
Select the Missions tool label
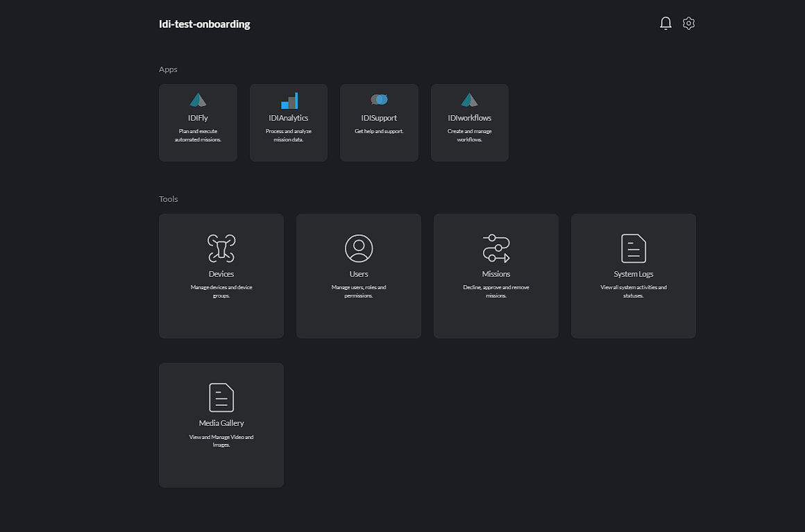click(x=496, y=274)
